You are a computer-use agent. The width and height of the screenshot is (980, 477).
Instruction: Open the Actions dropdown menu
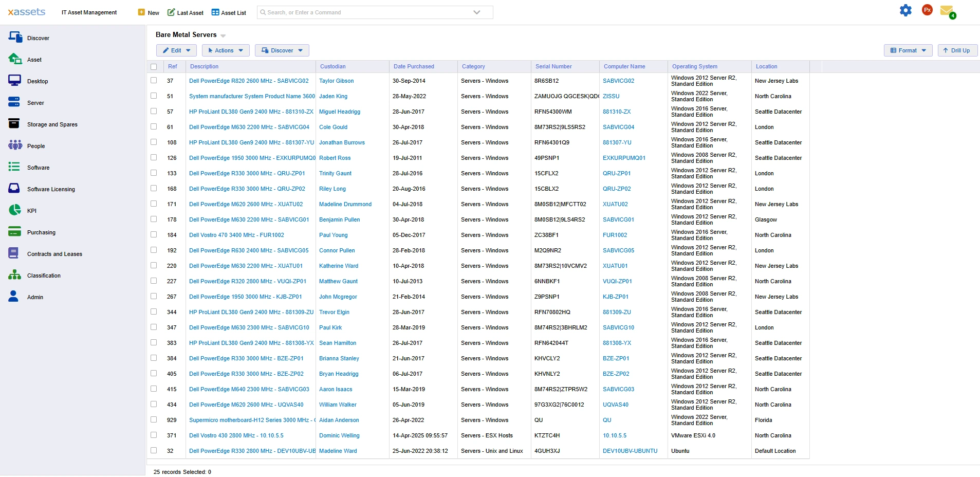[225, 50]
